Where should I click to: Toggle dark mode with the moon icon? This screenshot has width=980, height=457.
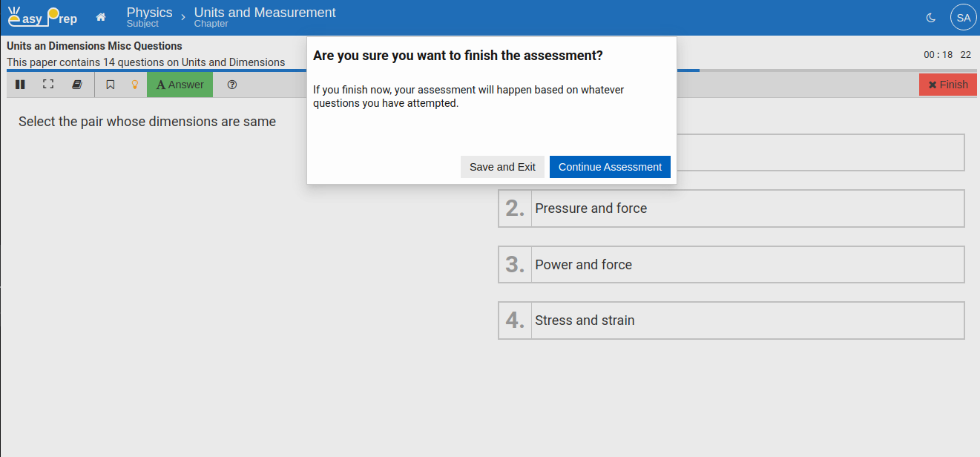[930, 17]
